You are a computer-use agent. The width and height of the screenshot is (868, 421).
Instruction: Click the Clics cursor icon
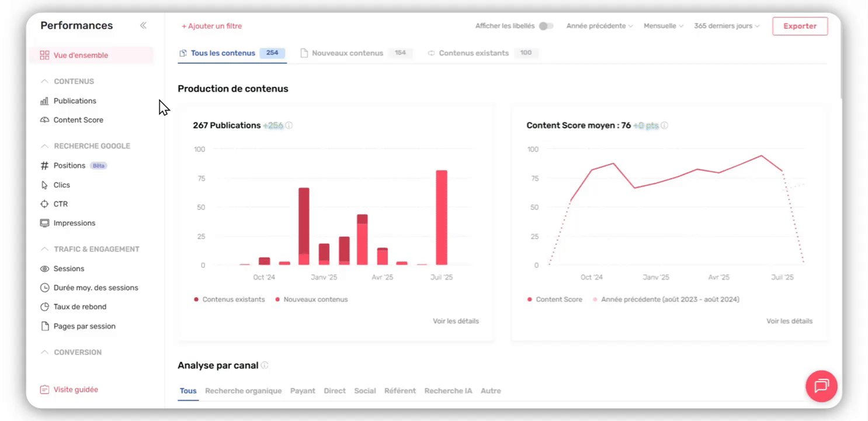(44, 185)
